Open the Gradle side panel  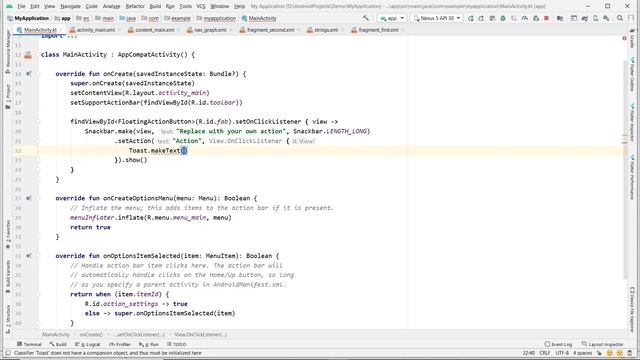click(x=632, y=38)
